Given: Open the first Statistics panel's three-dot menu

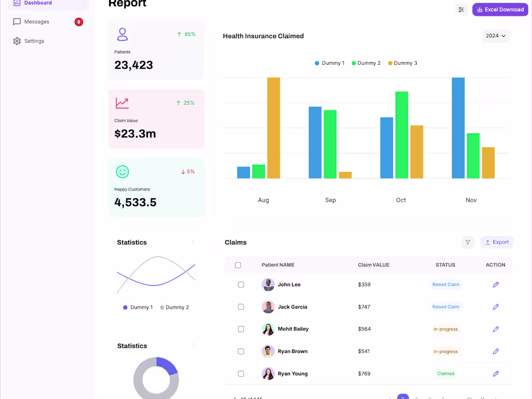Looking at the screenshot, I should tap(192, 242).
